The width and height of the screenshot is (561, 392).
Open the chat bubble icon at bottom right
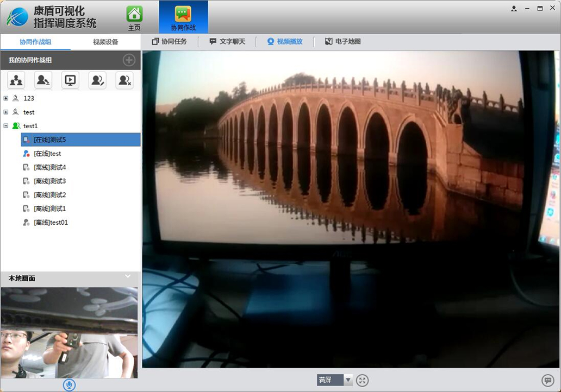pos(547,380)
